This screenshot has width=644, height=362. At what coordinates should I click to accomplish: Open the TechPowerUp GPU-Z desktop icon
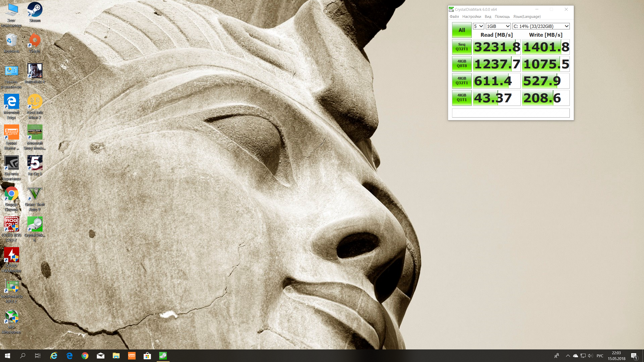point(11,286)
